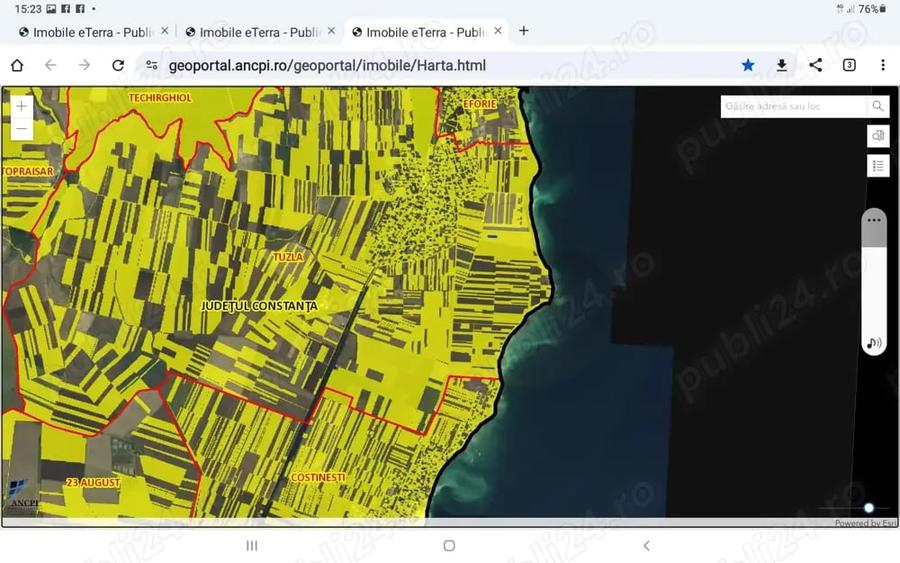This screenshot has width=900, height=563.
Task: Click the ANCPI logo on the map
Action: pyautogui.click(x=23, y=494)
